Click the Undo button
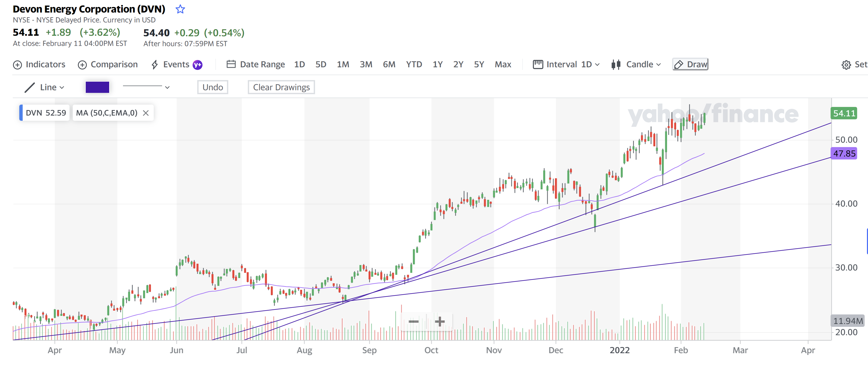 click(213, 87)
